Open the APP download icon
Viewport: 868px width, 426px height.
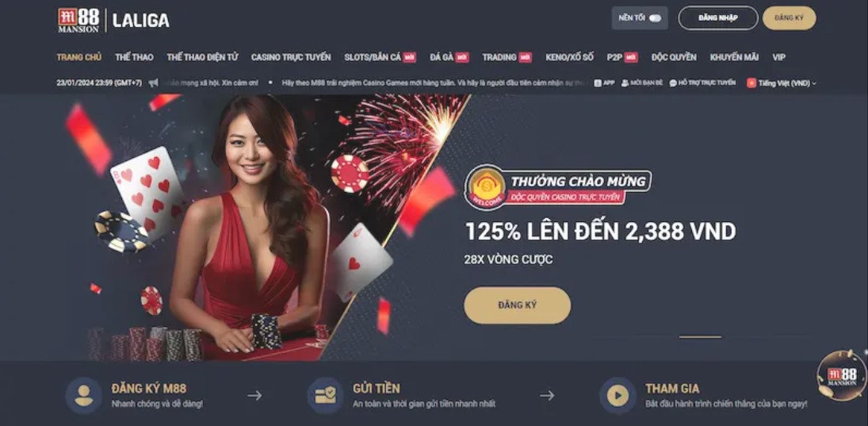pos(598,83)
